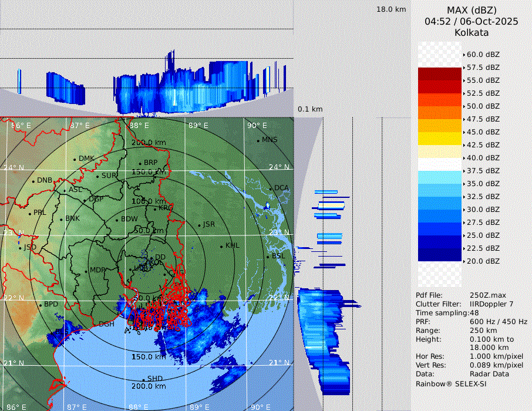Click the MAX (dBZ) title text
Screen dimensions: 532x411
point(472,10)
